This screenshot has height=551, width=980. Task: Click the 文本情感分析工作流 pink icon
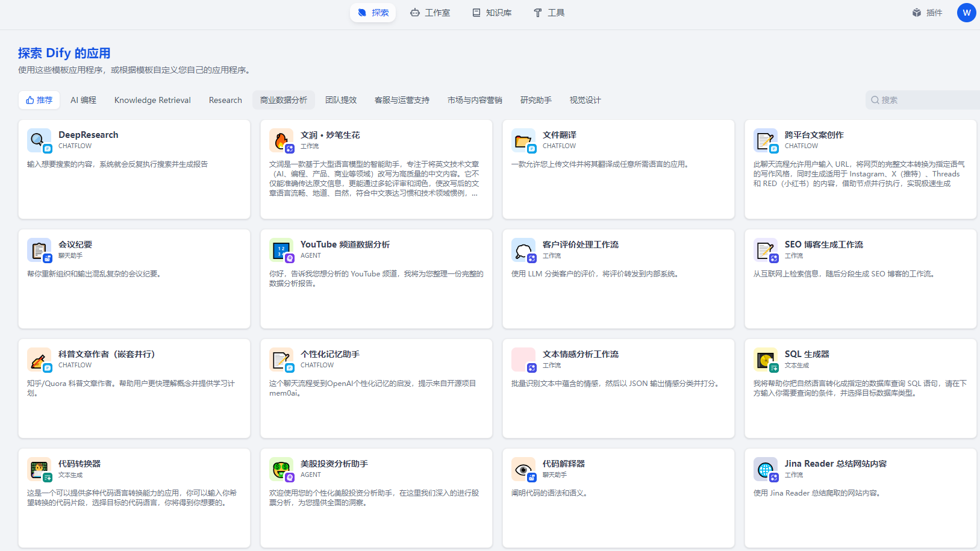coord(523,360)
